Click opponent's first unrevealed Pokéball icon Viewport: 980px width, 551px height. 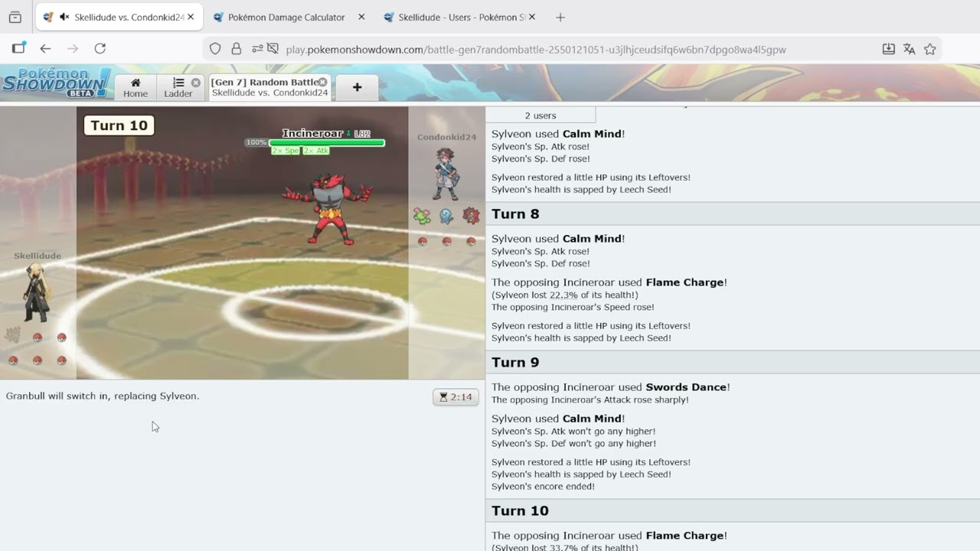(x=422, y=242)
